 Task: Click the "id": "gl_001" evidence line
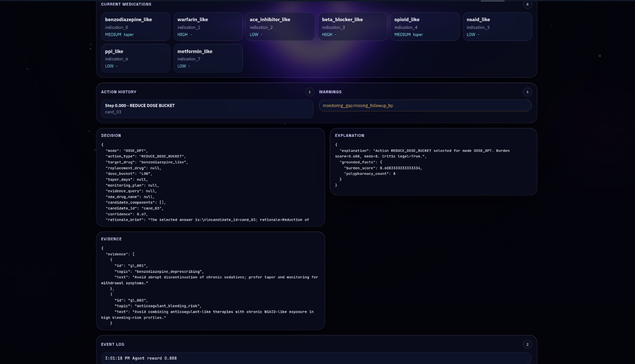click(x=131, y=266)
